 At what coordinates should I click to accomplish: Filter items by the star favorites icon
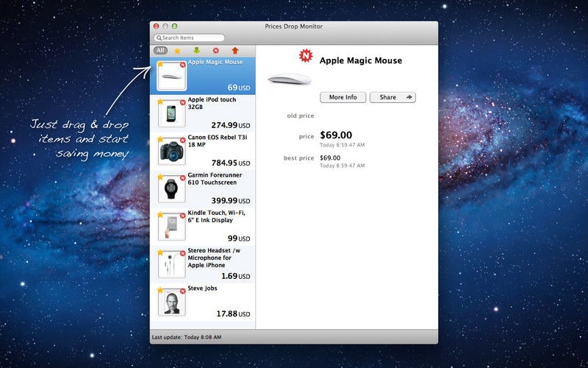[x=177, y=51]
